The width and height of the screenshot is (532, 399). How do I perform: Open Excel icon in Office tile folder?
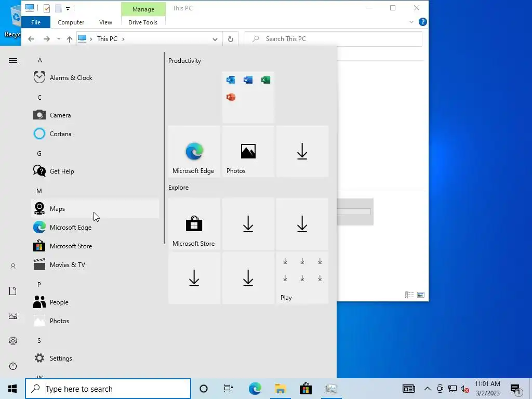(265, 79)
